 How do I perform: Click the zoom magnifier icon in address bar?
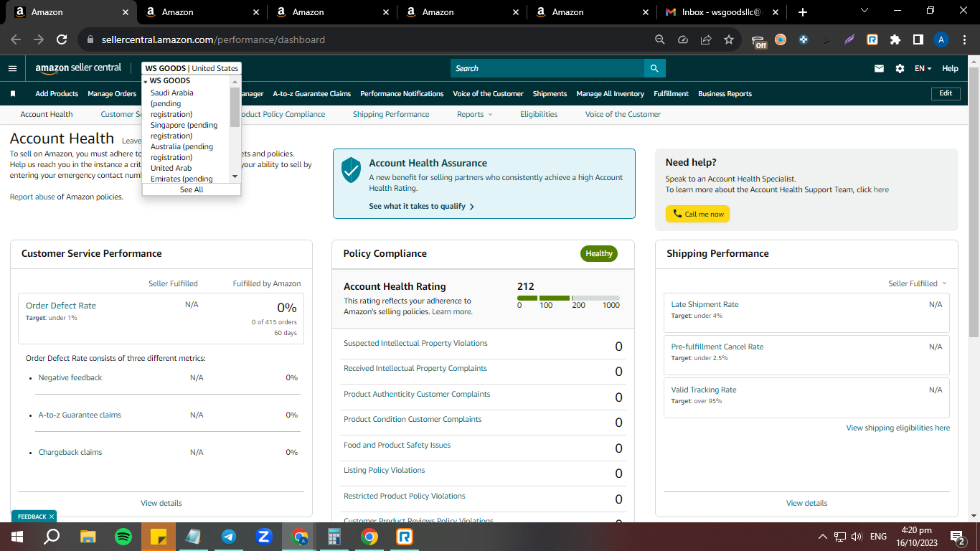point(660,40)
